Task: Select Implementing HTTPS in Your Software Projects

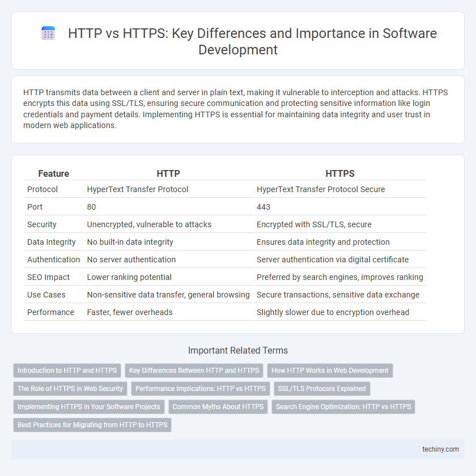Action: click(x=88, y=407)
